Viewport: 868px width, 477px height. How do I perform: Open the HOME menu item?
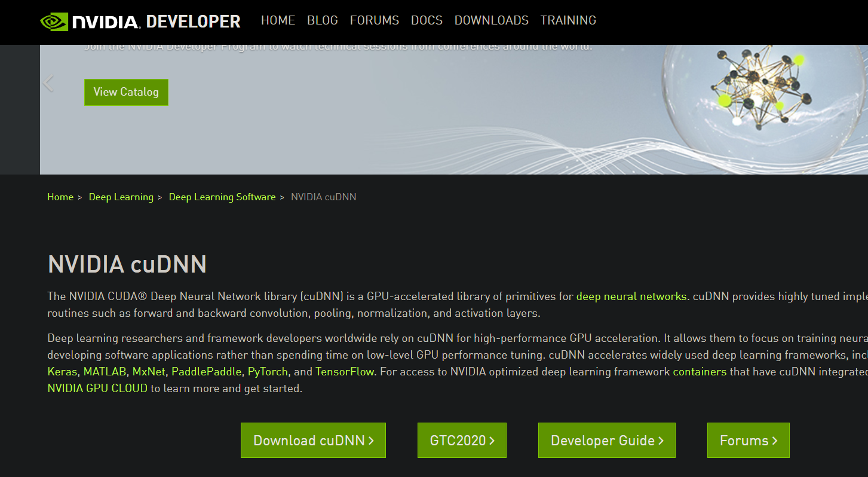[278, 20]
